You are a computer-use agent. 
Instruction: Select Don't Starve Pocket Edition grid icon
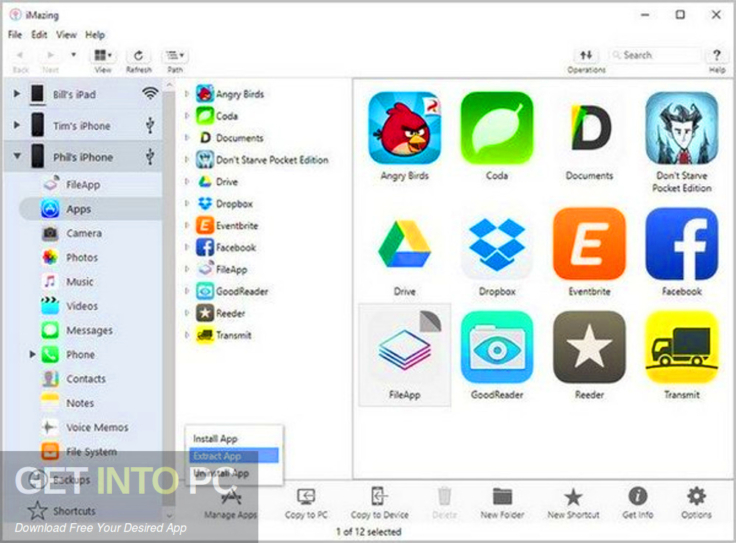click(x=682, y=128)
